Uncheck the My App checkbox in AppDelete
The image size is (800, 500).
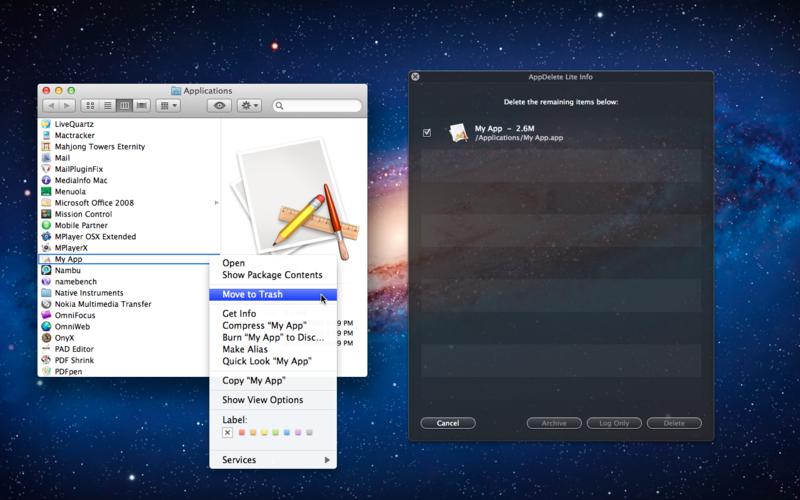(427, 133)
